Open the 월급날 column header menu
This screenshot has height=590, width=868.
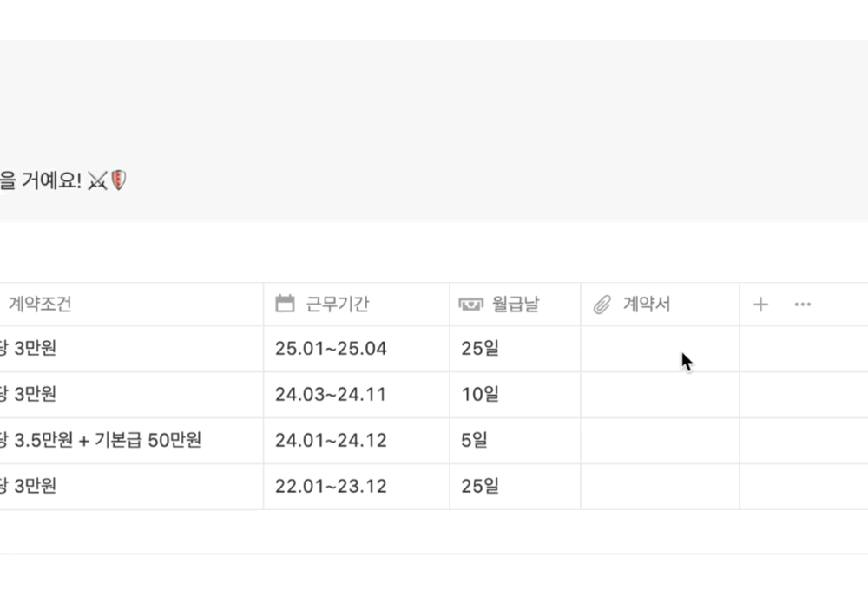[x=516, y=305]
